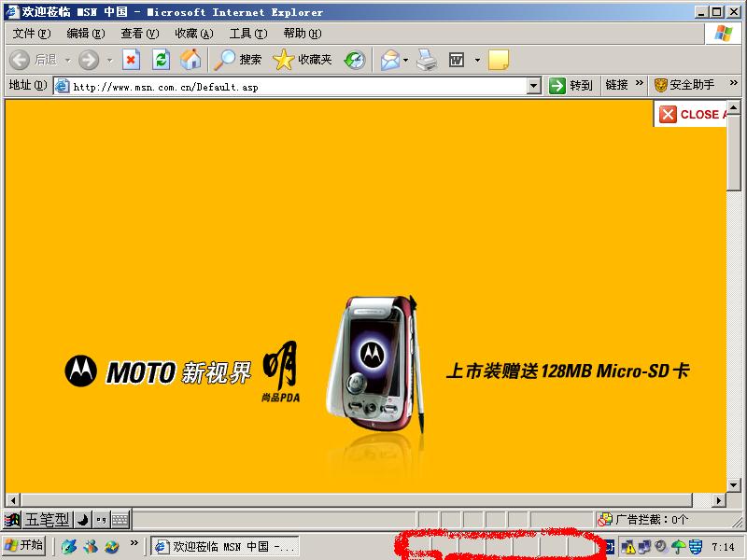Click the Back (后退) arrow button
Viewport: 747px width, 560px height.
20,60
